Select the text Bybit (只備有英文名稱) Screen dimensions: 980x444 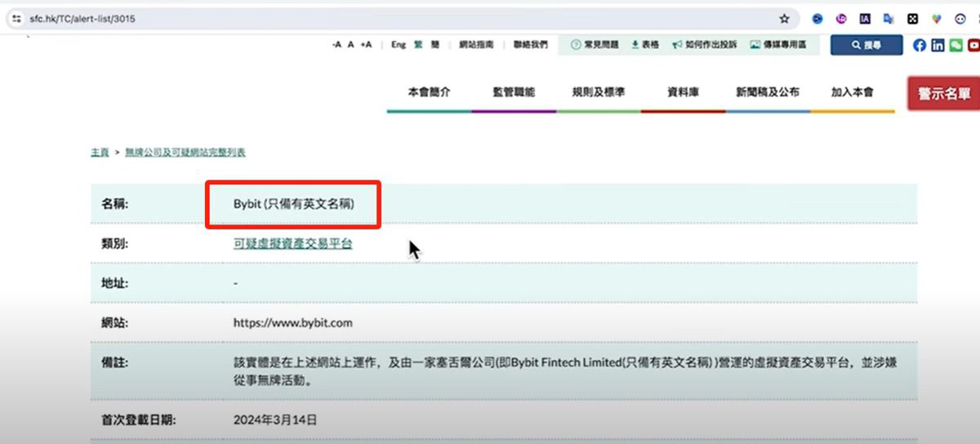(x=294, y=203)
